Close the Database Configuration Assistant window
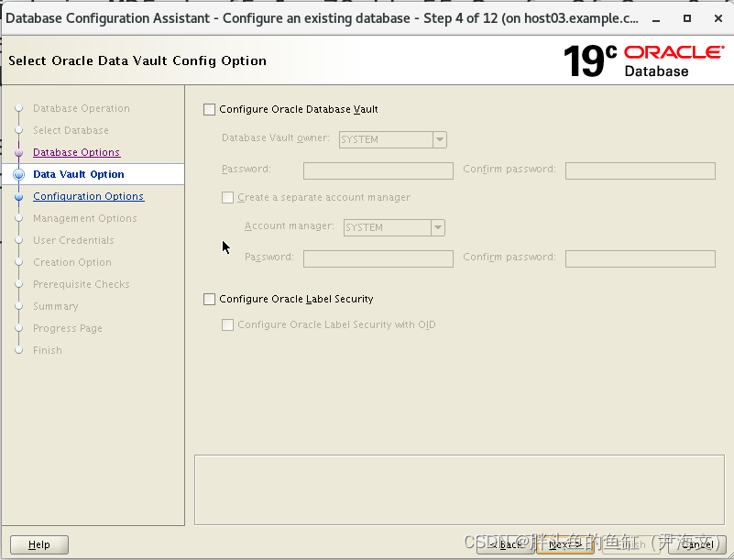734x560 pixels. point(718,18)
